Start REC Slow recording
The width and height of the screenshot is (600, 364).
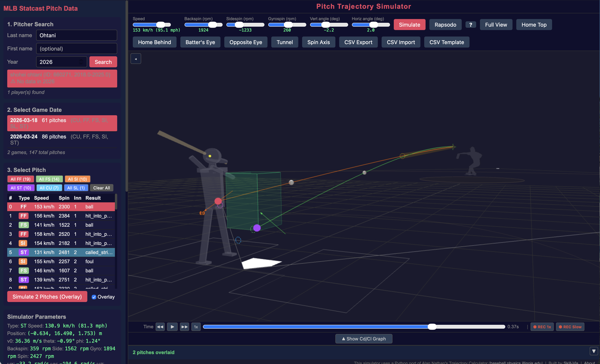[x=570, y=327]
